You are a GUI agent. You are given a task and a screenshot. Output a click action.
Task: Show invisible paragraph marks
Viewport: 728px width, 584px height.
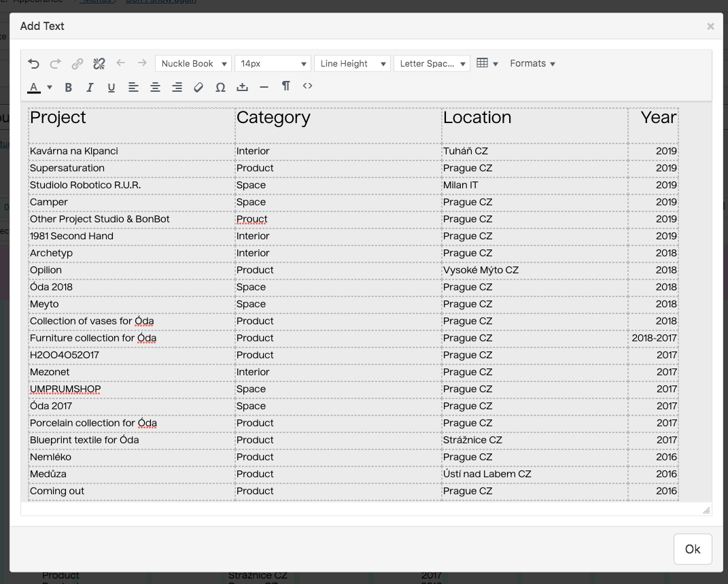(286, 86)
